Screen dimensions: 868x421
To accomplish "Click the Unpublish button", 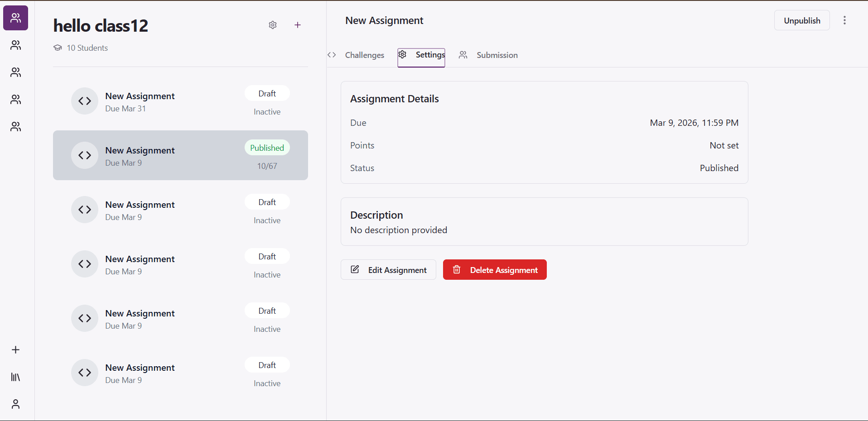I will click(801, 20).
